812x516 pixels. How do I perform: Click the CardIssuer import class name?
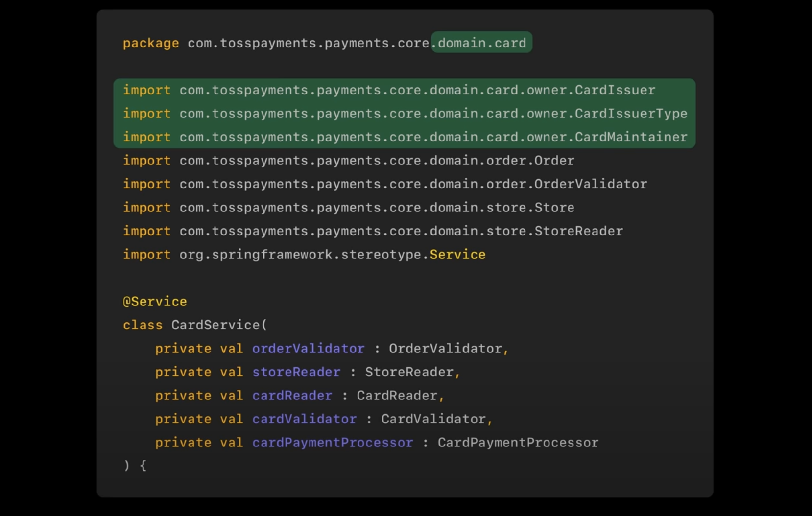pyautogui.click(x=615, y=90)
